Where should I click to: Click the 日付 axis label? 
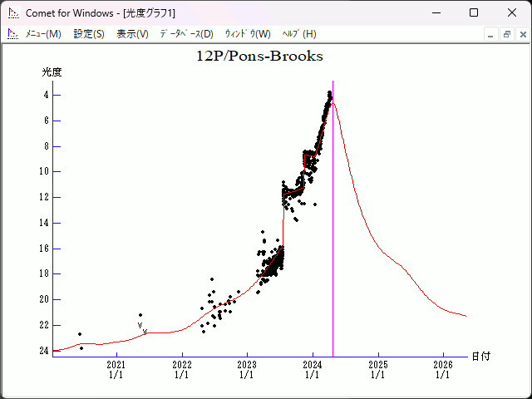point(481,357)
